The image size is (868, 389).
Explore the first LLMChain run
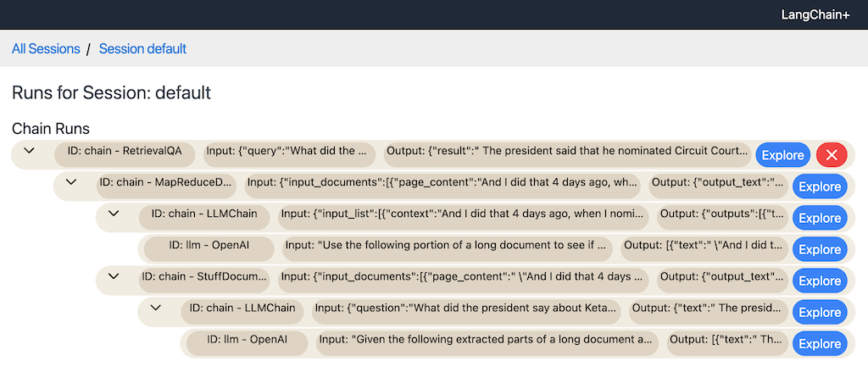point(820,218)
